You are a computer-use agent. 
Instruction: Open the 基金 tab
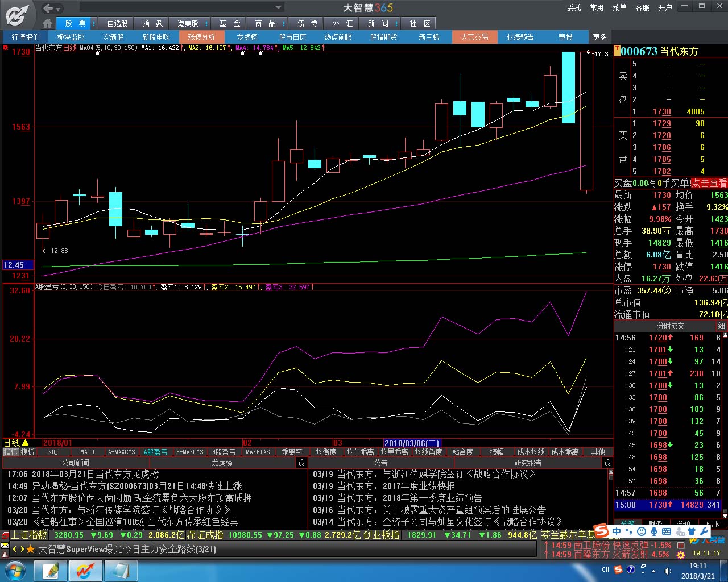click(x=230, y=23)
